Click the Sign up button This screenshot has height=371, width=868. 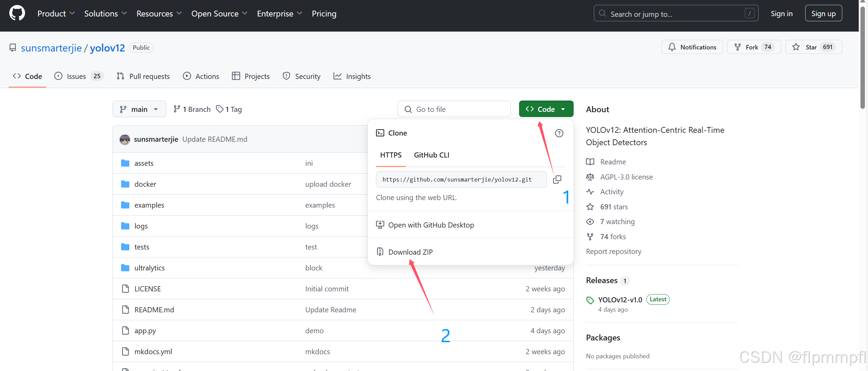[823, 14]
